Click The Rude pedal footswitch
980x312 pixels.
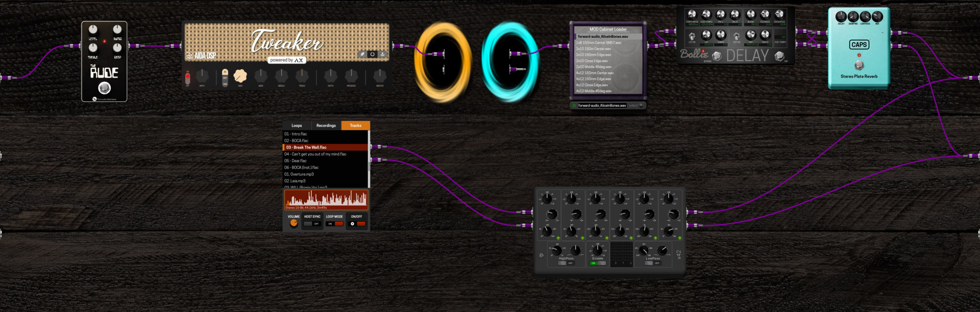pos(104,88)
